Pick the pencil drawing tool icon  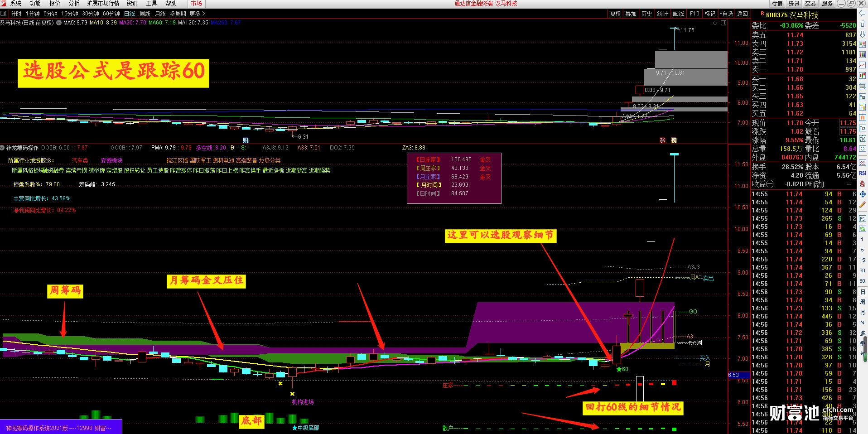click(863, 205)
